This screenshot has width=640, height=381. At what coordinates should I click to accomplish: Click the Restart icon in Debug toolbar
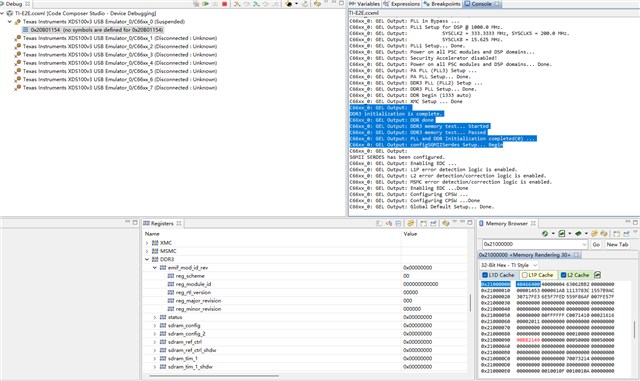(x=305, y=4)
